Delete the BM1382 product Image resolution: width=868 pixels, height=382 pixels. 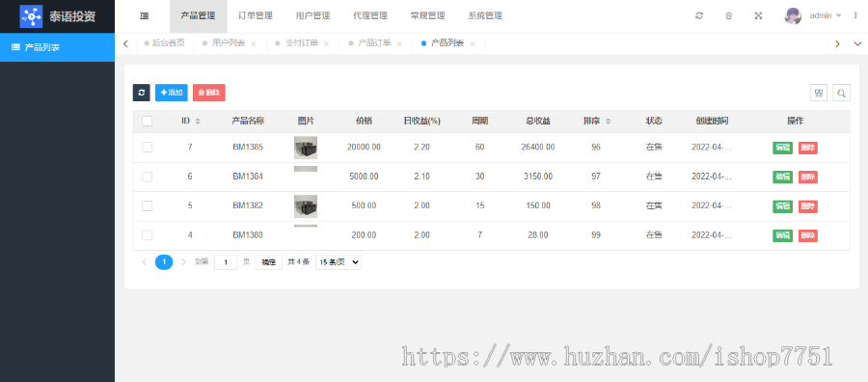808,206
